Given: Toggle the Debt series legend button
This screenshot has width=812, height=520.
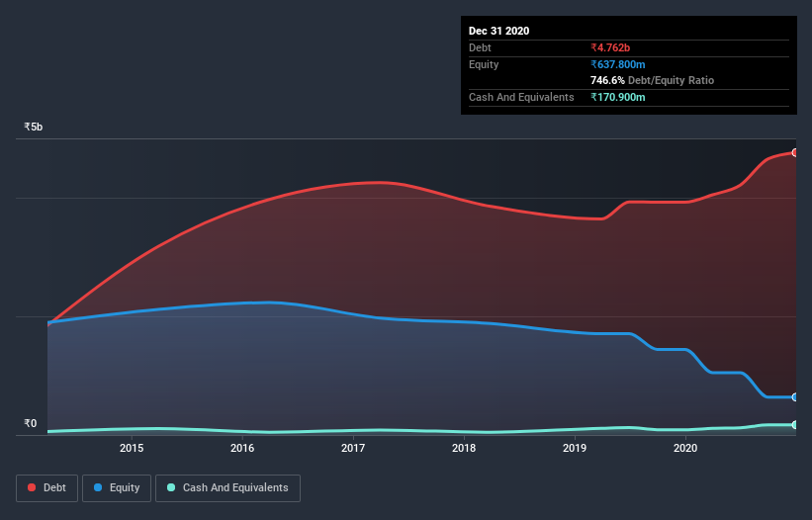Looking at the screenshot, I should click(46, 488).
